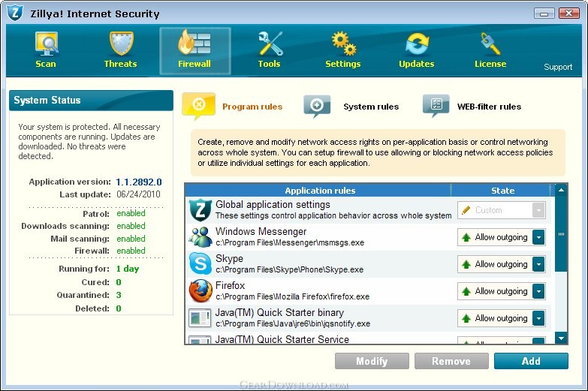This screenshot has width=588, height=391.
Task: Click the Quarantined count 3
Action: (119, 295)
